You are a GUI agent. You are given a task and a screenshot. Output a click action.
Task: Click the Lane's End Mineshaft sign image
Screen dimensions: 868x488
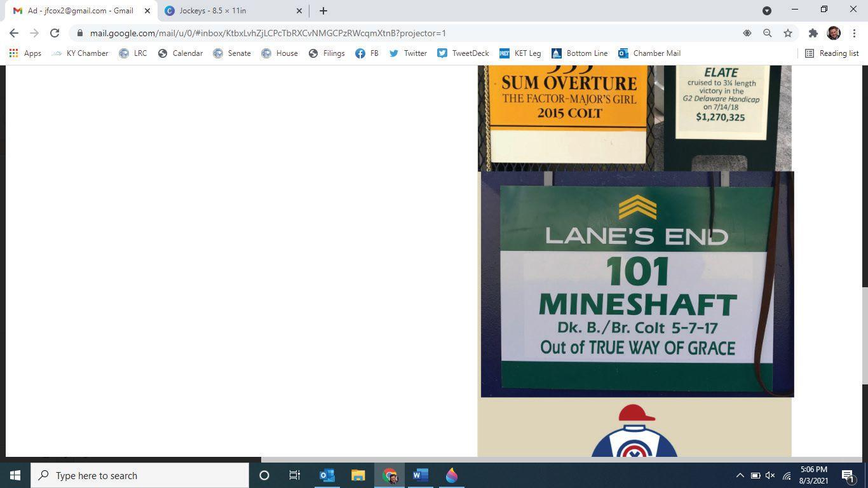click(637, 284)
